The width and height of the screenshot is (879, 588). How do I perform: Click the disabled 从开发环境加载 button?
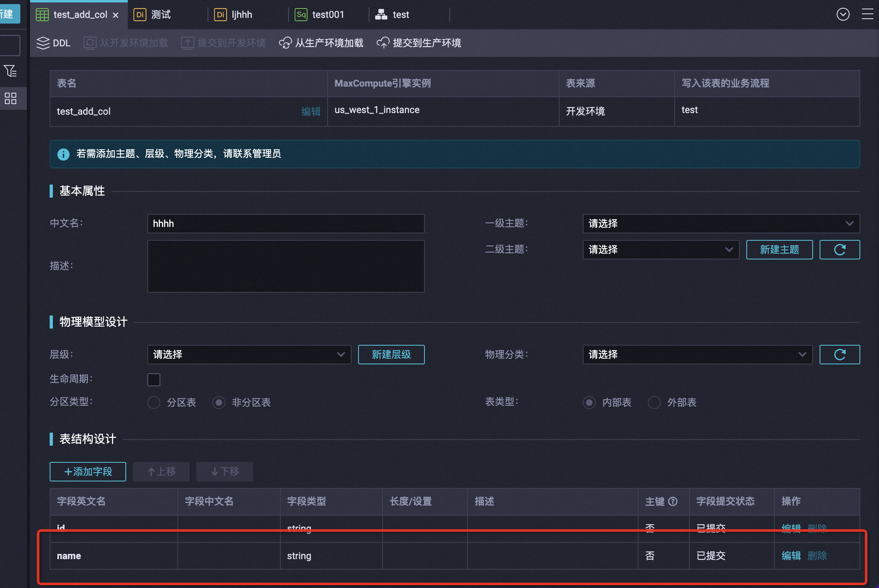pyautogui.click(x=126, y=43)
